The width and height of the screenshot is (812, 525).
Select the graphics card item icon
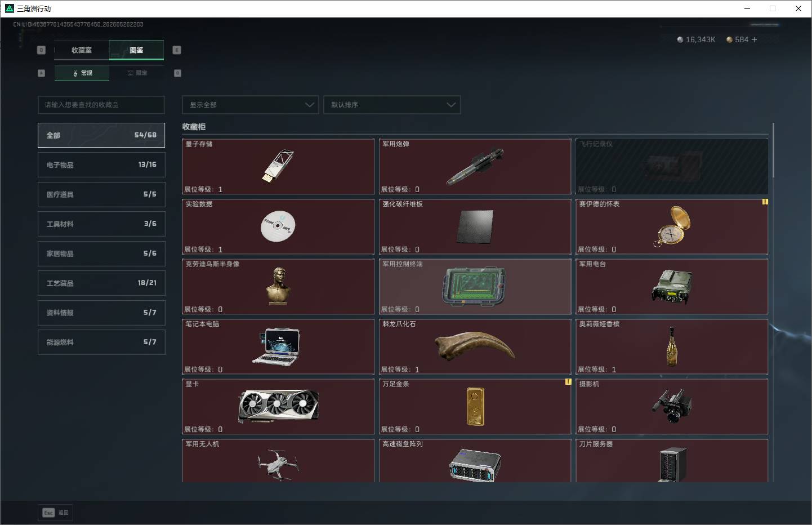pos(278,406)
